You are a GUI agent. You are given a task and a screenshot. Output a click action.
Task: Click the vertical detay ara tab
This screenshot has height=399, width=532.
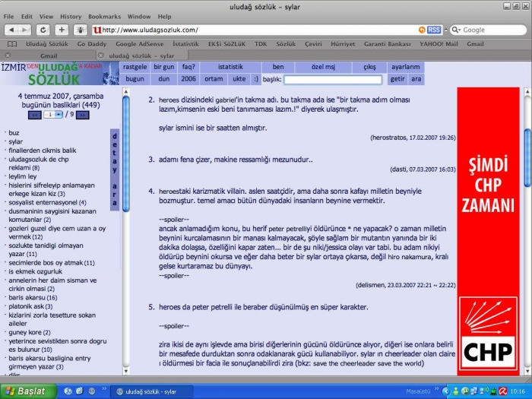click(115, 169)
